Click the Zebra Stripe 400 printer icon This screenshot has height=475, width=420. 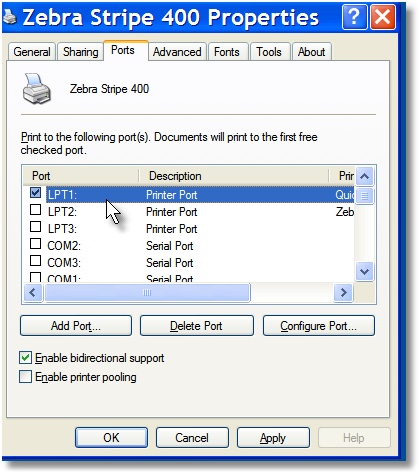click(37, 89)
